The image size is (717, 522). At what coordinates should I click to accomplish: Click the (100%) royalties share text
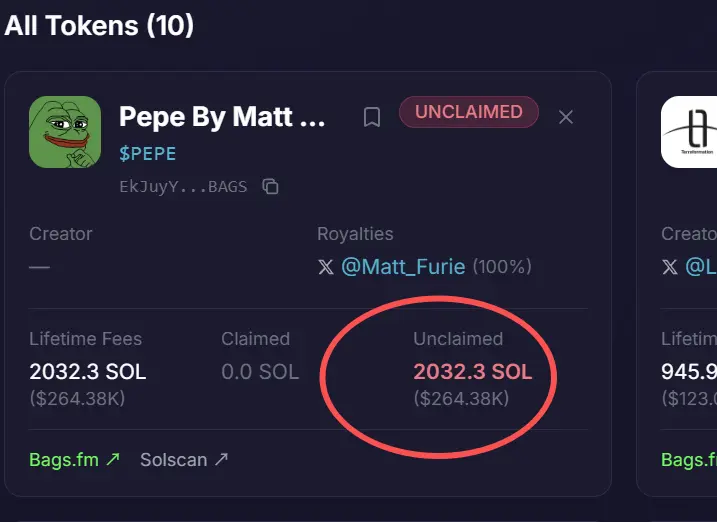(x=501, y=268)
